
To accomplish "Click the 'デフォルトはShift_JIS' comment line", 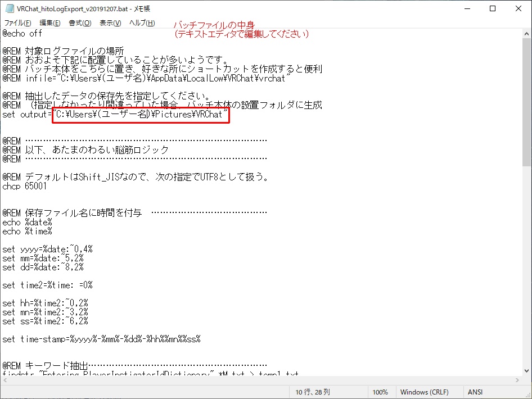I will point(136,177).
